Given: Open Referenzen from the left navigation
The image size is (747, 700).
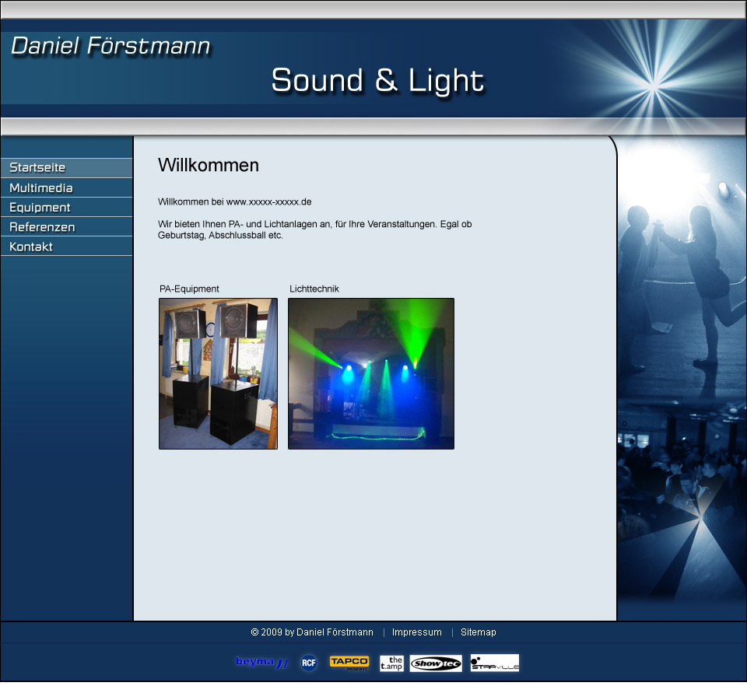Looking at the screenshot, I should pos(66,227).
